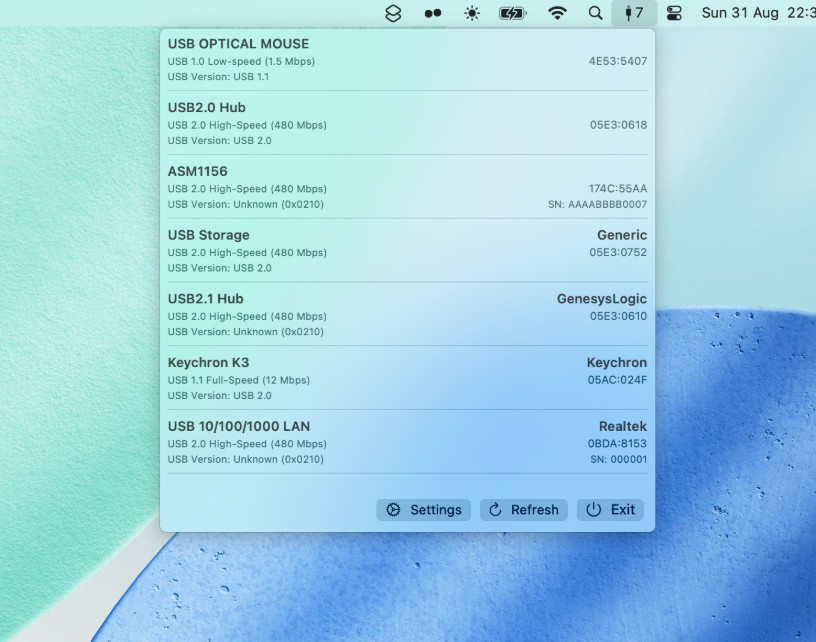The image size is (816, 642).
Task: Click the two-dots menu bar icon
Action: point(432,14)
